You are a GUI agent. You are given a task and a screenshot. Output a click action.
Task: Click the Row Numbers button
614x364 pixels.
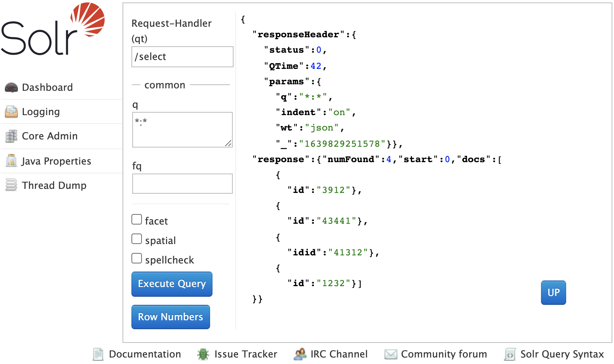[171, 317]
